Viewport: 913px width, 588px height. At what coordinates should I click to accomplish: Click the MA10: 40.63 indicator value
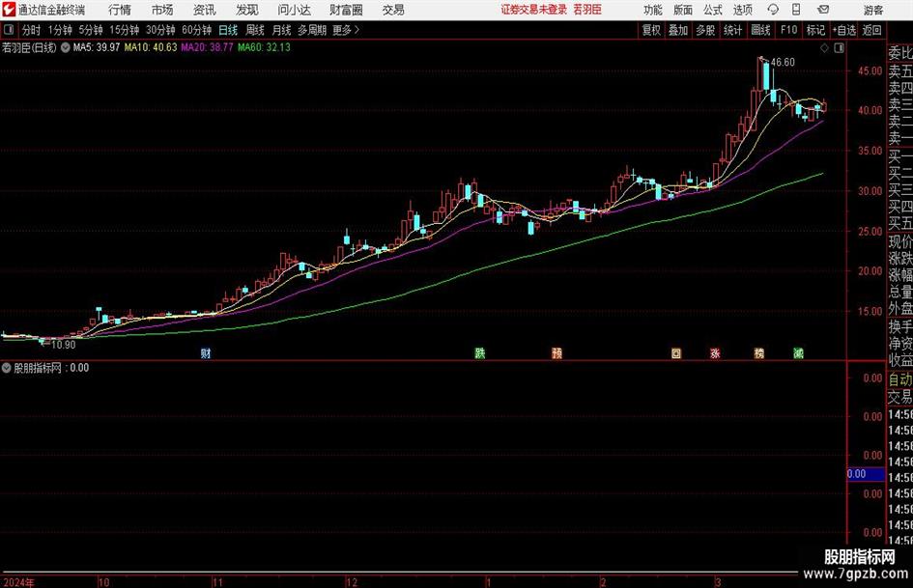[x=150, y=47]
